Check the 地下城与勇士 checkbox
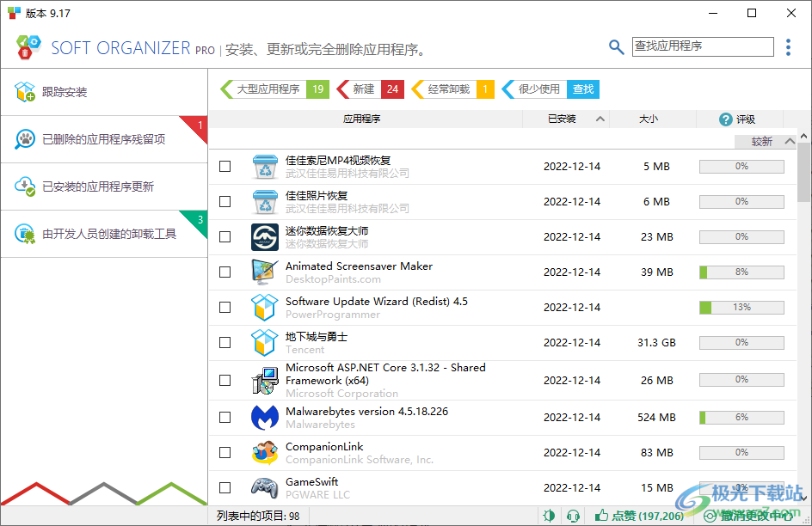 (x=225, y=342)
